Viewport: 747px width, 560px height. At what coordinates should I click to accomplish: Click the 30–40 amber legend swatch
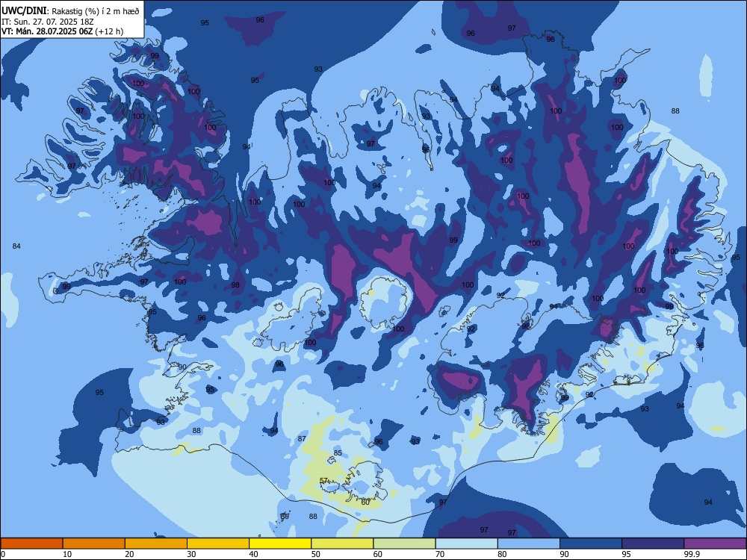[218, 544]
